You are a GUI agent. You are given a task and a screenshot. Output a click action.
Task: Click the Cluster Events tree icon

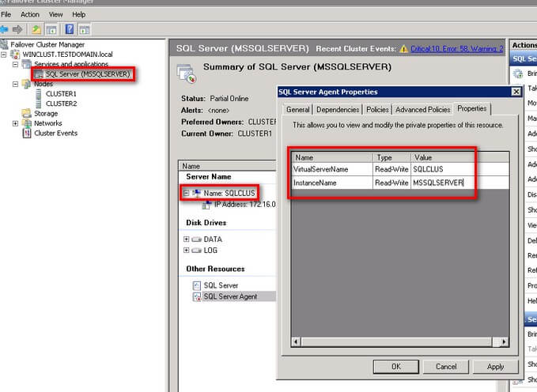tap(26, 134)
